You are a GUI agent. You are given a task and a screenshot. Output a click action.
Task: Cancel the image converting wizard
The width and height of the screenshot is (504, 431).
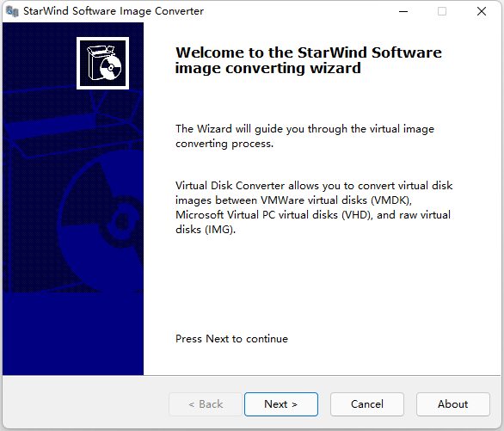(367, 404)
